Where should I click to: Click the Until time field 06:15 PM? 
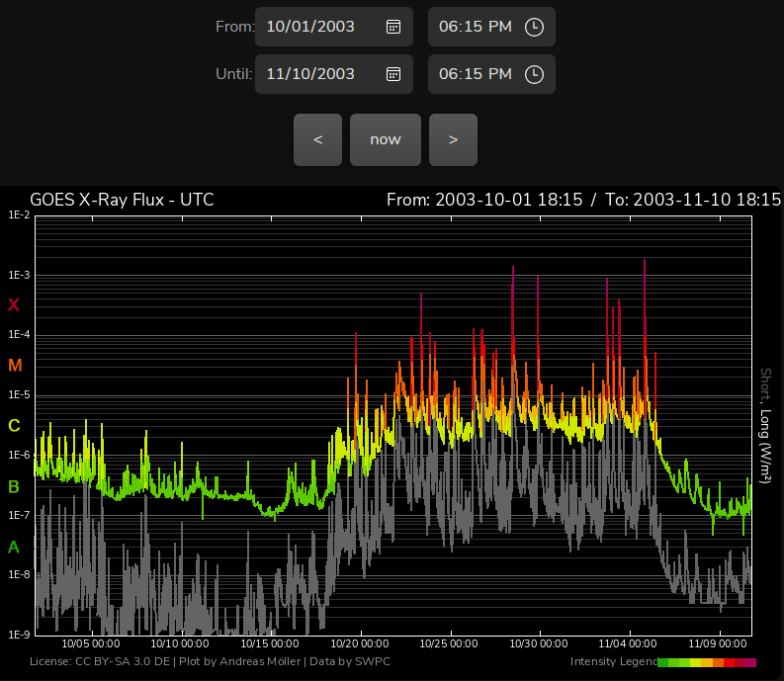tap(491, 74)
